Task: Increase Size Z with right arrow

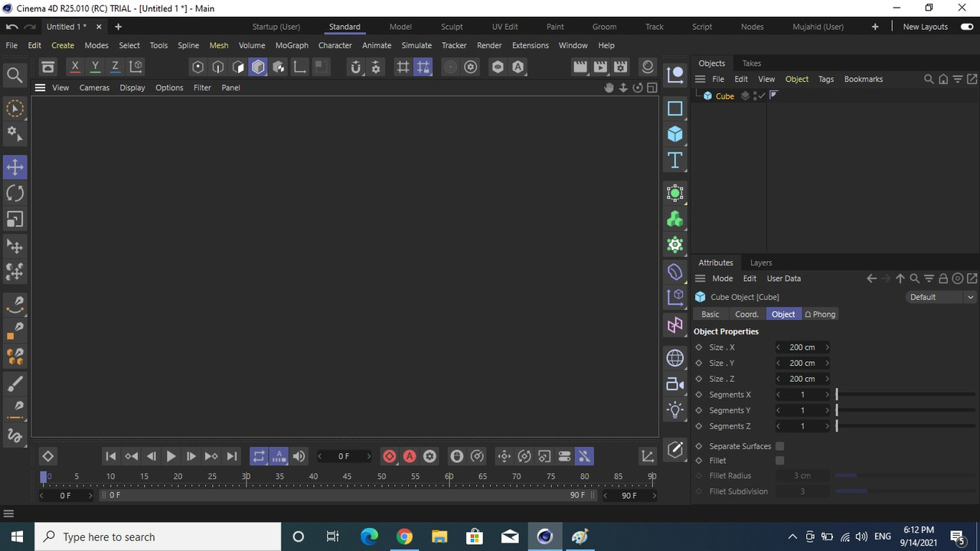Action: pyautogui.click(x=827, y=379)
